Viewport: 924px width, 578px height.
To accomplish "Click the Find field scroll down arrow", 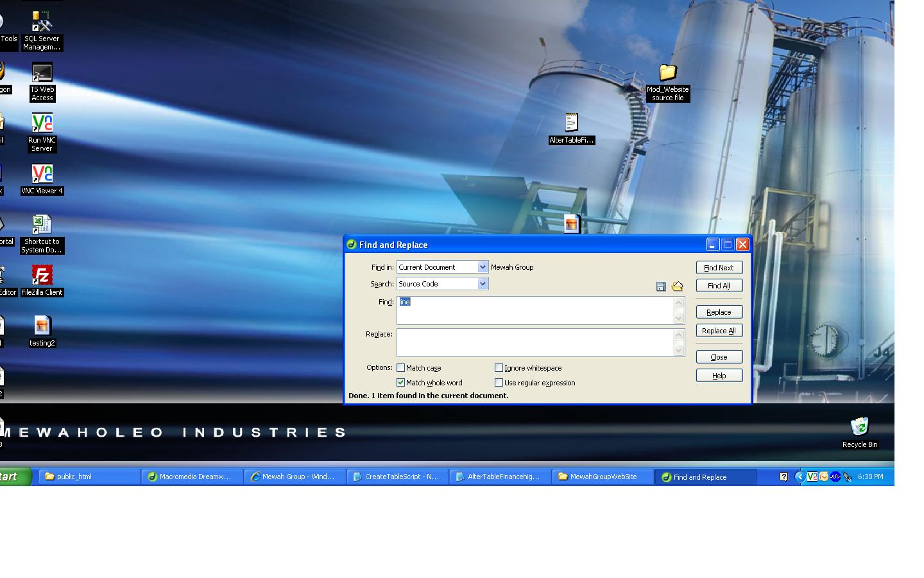I will click(x=678, y=319).
